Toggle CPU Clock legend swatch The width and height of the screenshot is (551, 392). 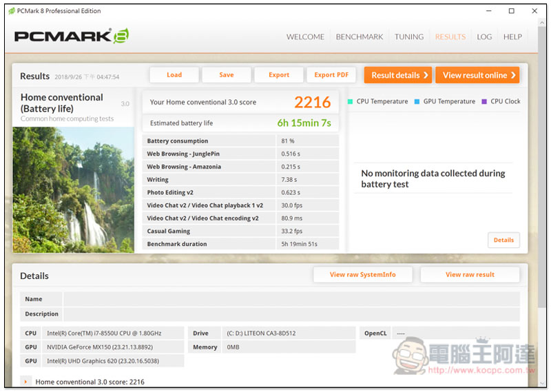point(484,101)
